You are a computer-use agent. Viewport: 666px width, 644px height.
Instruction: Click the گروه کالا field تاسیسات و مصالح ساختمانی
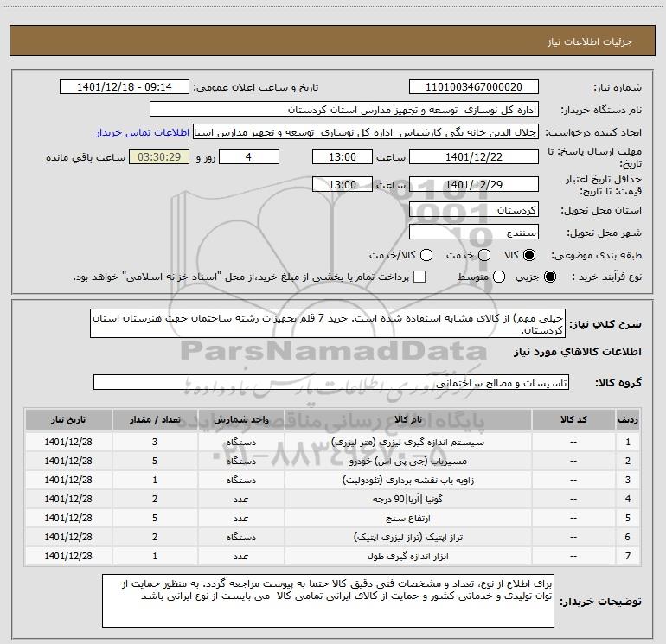(x=331, y=382)
